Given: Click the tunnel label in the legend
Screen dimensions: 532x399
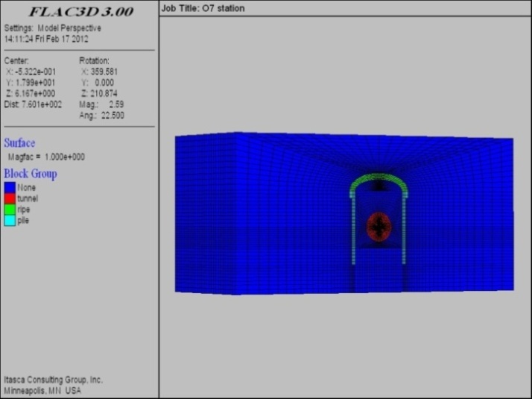Looking at the screenshot, I should coord(28,199).
